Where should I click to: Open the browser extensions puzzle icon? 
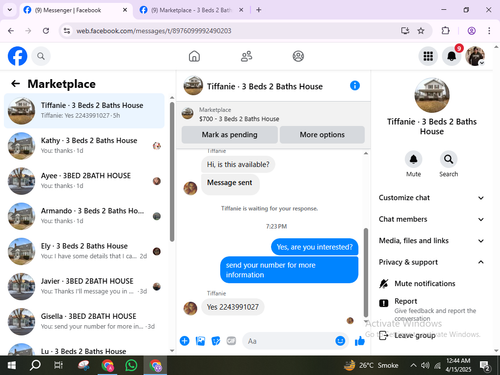pyautogui.click(x=445, y=31)
